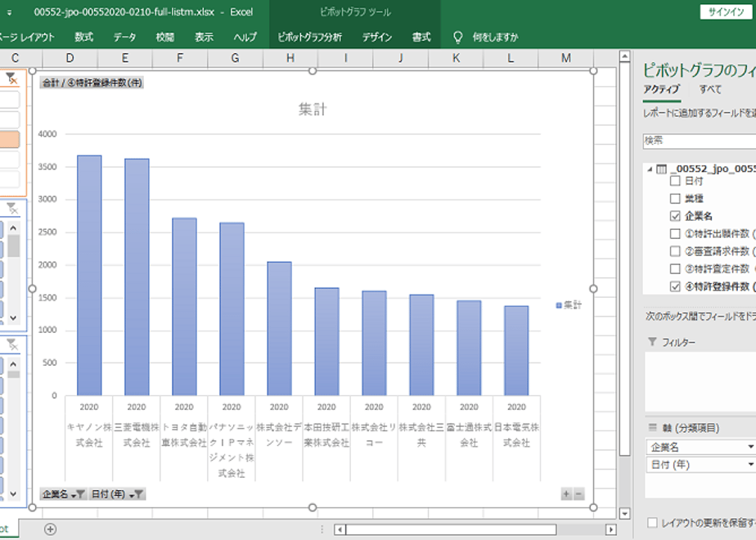Click the horizontal scrollbar thumb

coord(451,529)
